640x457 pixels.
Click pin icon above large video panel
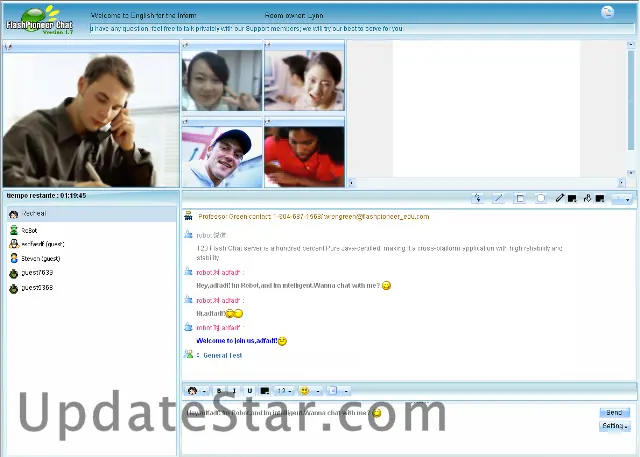tap(8, 47)
